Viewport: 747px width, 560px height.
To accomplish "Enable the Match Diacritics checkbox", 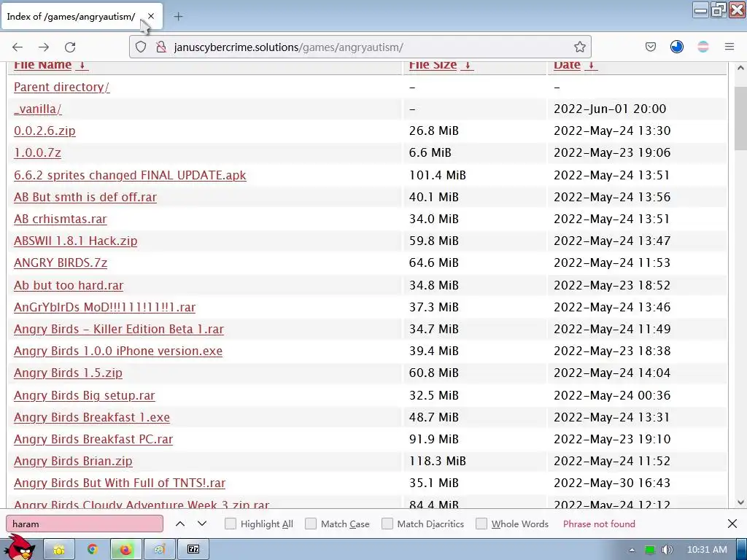I will pos(387,524).
